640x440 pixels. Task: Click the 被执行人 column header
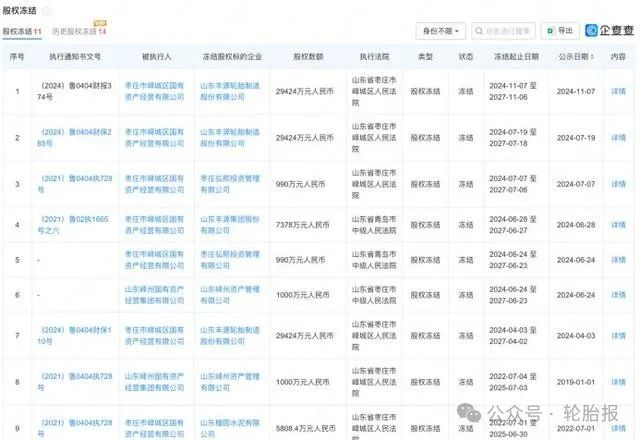(x=157, y=57)
